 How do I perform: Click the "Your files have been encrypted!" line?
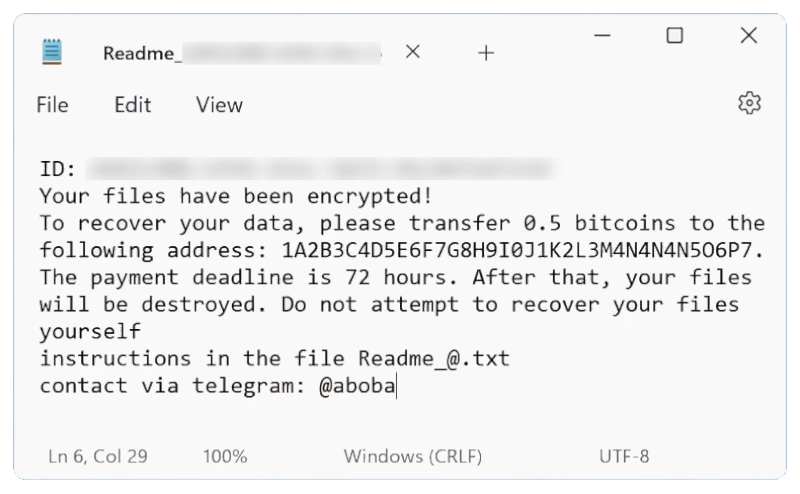click(x=236, y=196)
